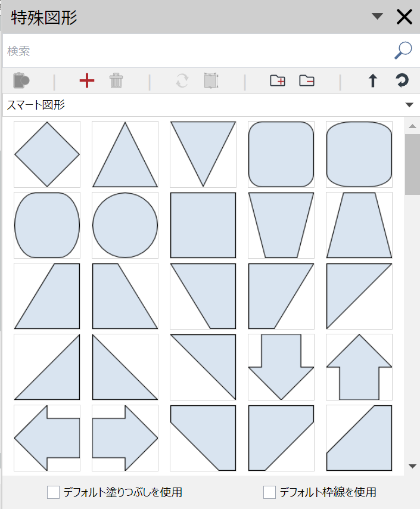Select the square with top-left corner cut
Image resolution: width=420 pixels, height=509 pixels.
pos(359,438)
